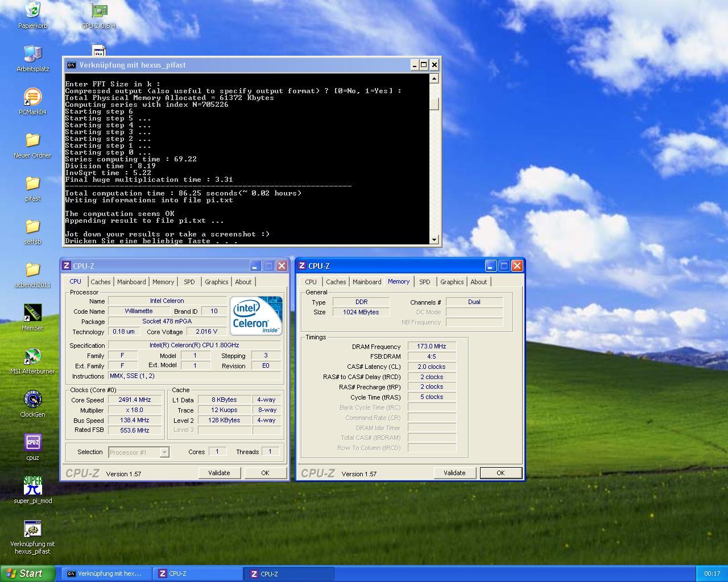Click the right CPU-Z title bar Z icon
The height and width of the screenshot is (582, 728).
(x=302, y=265)
